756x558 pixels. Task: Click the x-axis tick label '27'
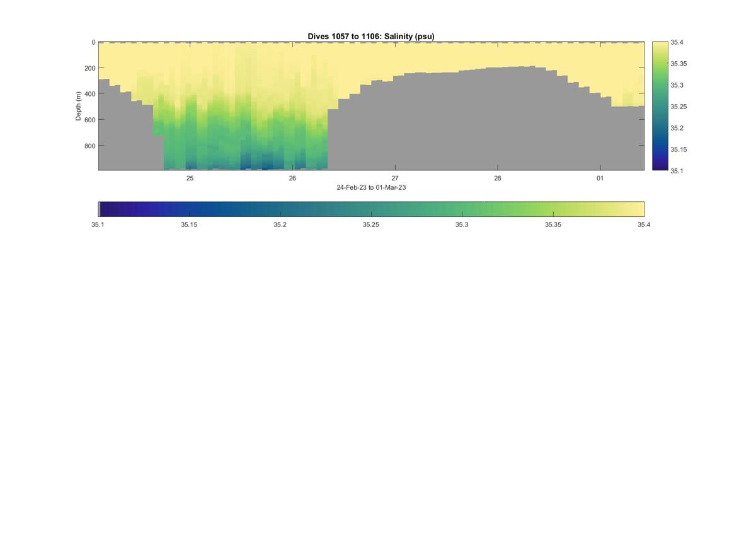coord(395,178)
